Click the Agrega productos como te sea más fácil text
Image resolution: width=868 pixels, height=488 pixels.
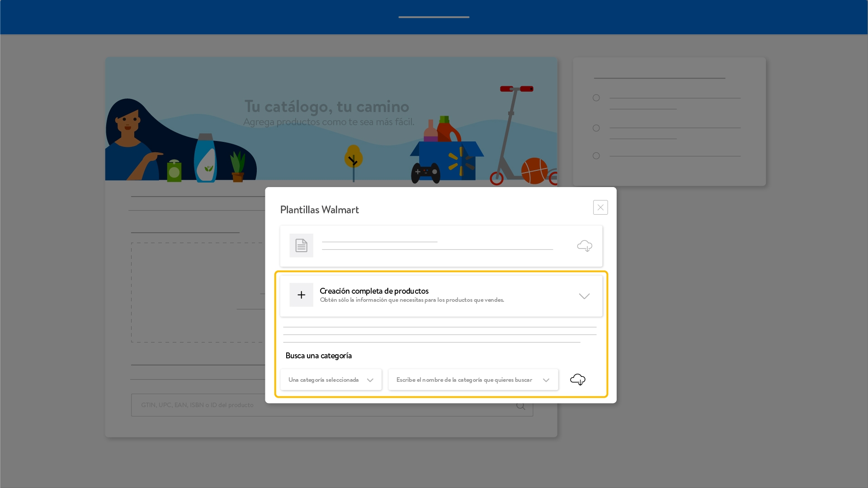click(329, 122)
